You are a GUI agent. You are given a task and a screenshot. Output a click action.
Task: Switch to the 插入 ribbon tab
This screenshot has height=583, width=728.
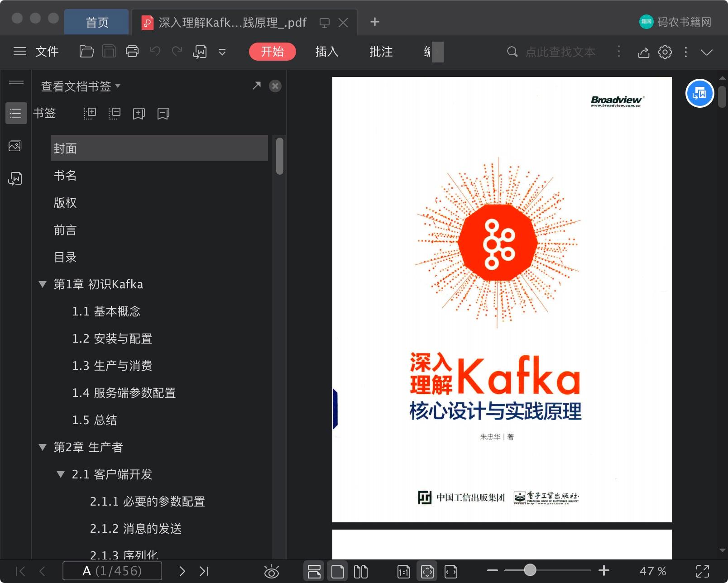point(327,52)
